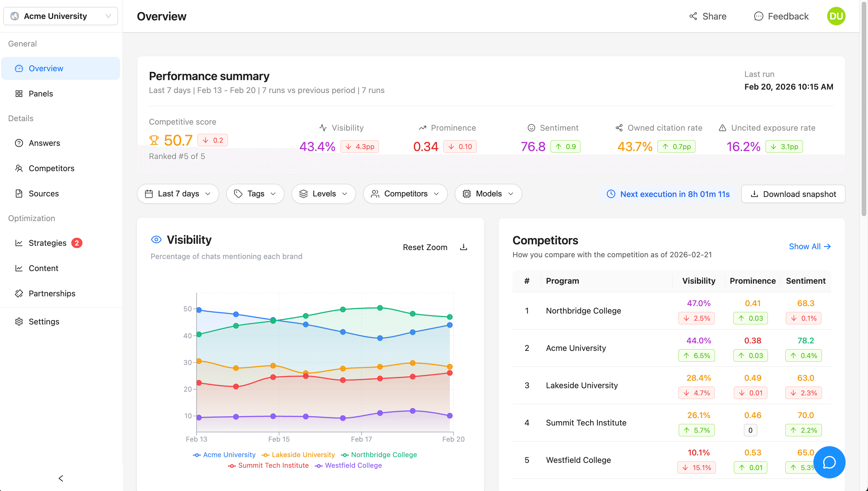Download the Visibility chart data
The width and height of the screenshot is (868, 491).
(464, 247)
